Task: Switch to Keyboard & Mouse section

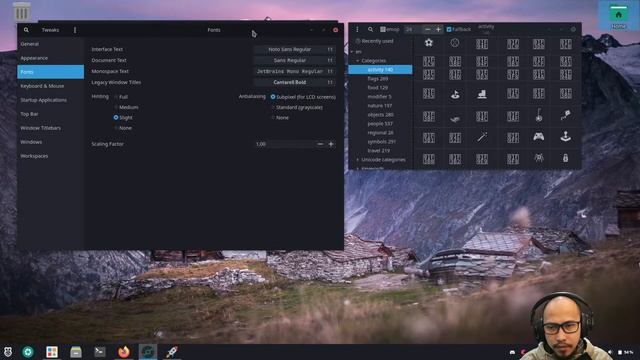Action: pos(50,86)
